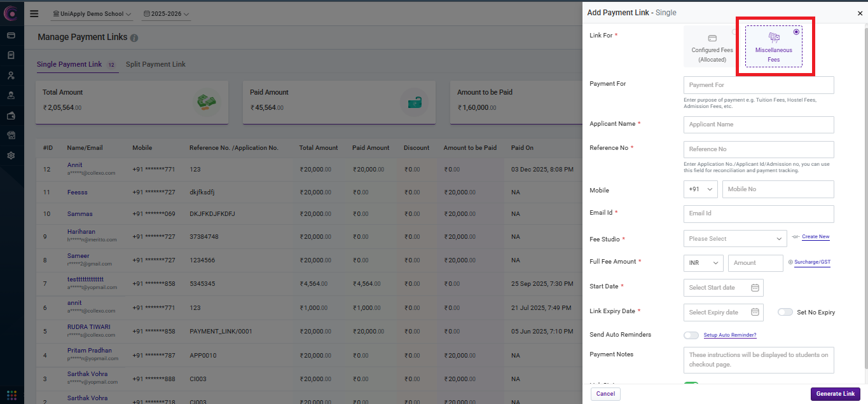Enable the Set No Expiry toggle
The image size is (868, 404).
(785, 312)
